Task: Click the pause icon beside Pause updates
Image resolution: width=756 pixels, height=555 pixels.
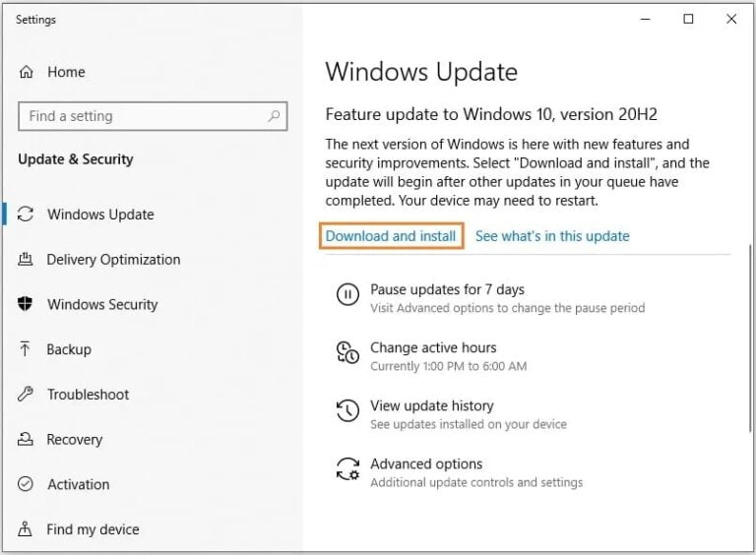Action: click(347, 294)
